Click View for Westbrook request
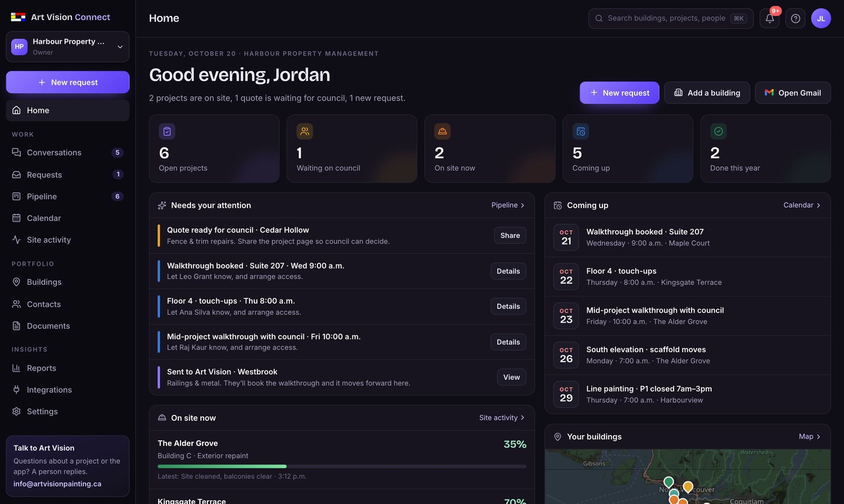844x504 pixels. click(511, 377)
